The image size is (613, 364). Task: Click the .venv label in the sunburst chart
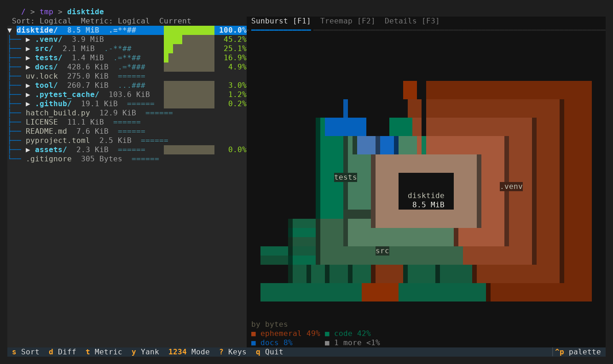[x=511, y=187]
